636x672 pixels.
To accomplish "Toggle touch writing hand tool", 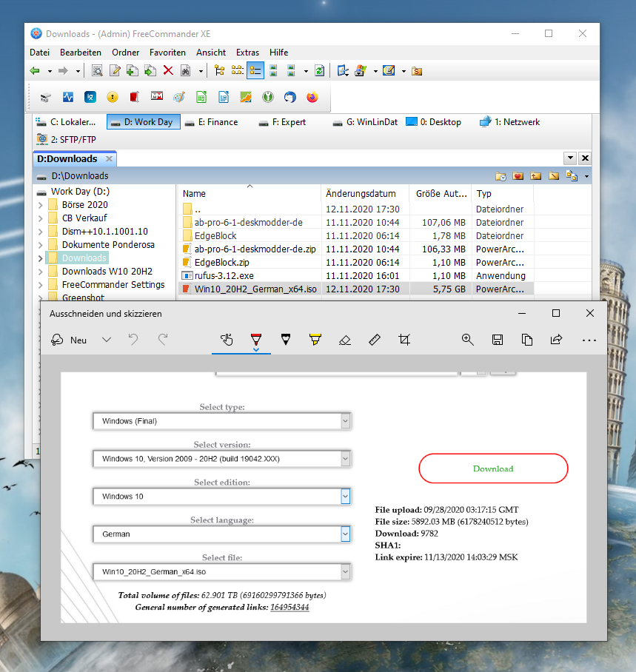I will (227, 340).
